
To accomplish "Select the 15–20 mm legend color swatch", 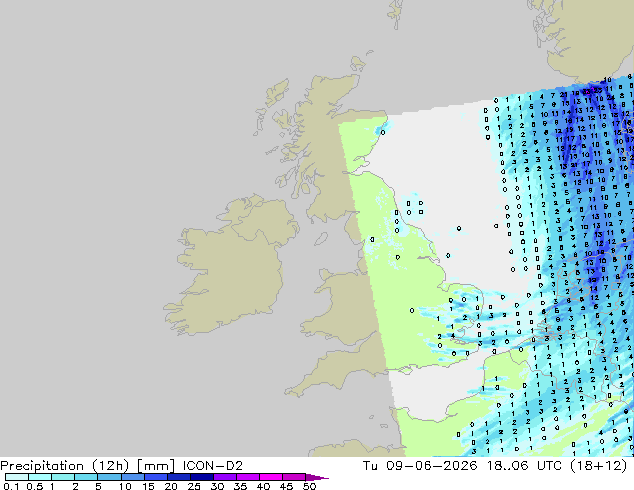I will [x=155, y=477].
